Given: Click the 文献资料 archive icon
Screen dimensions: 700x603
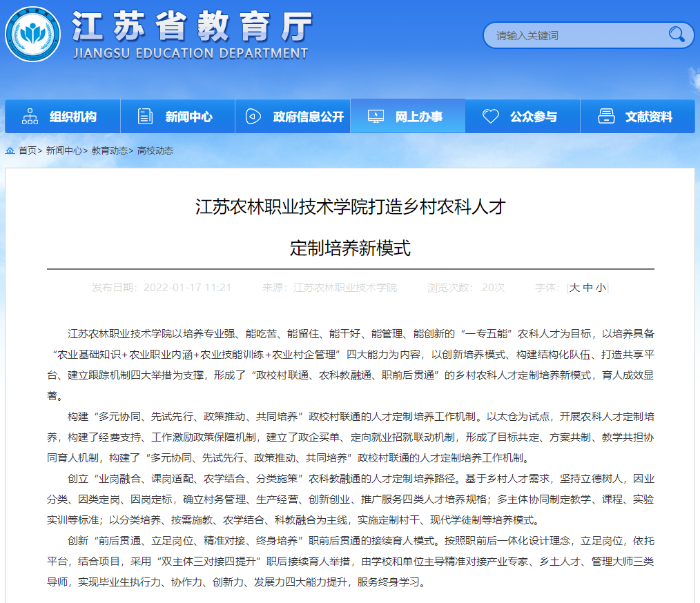Looking at the screenshot, I should 606,117.
